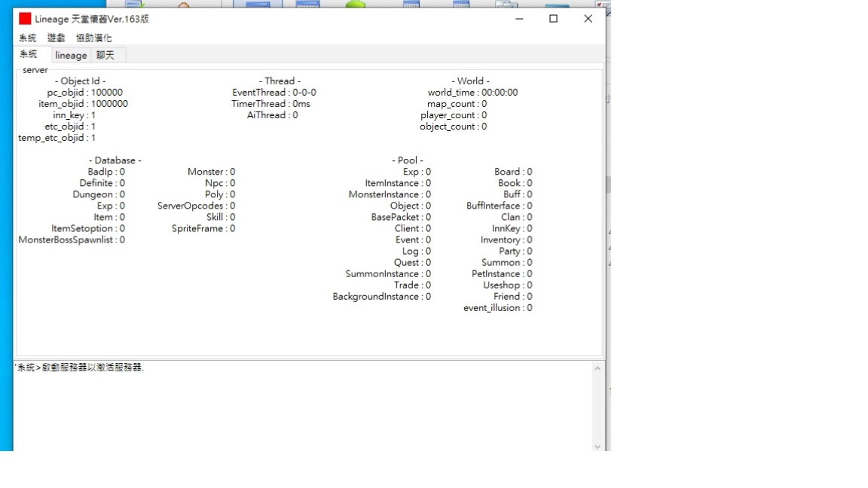
Task: Click the TimerThread : 0ms entry
Action: click(x=270, y=104)
